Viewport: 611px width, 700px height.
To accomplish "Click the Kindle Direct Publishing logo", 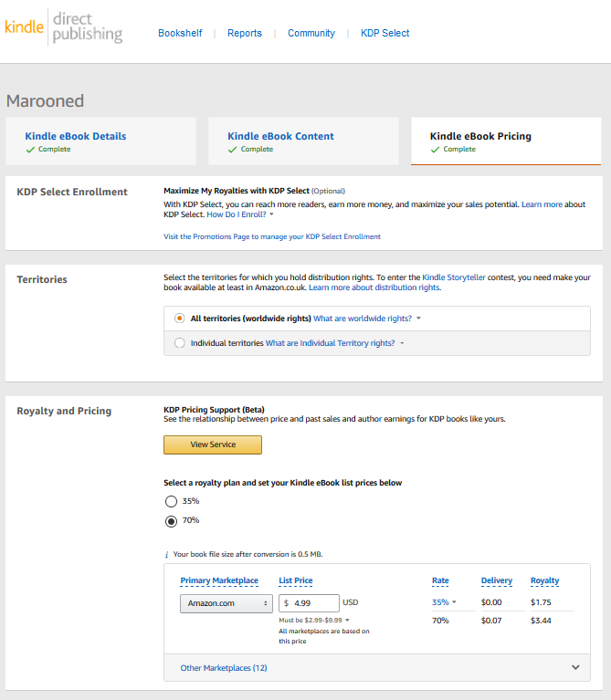I will point(63,28).
